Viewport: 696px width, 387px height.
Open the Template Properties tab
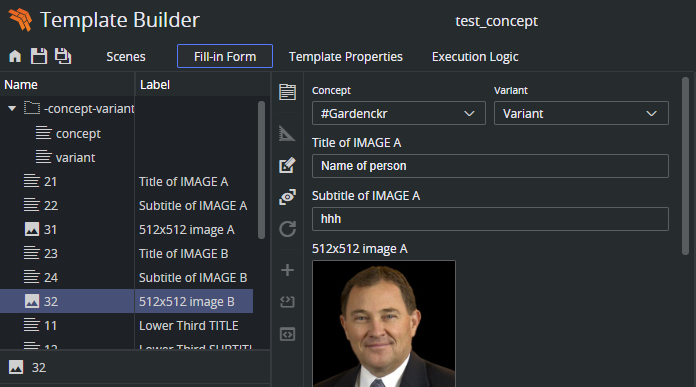pyautogui.click(x=345, y=56)
